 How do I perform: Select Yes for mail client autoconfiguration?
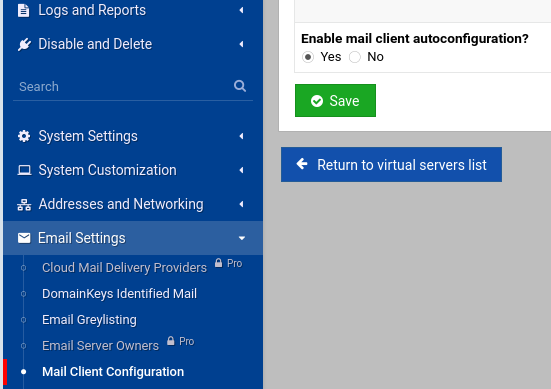click(308, 57)
